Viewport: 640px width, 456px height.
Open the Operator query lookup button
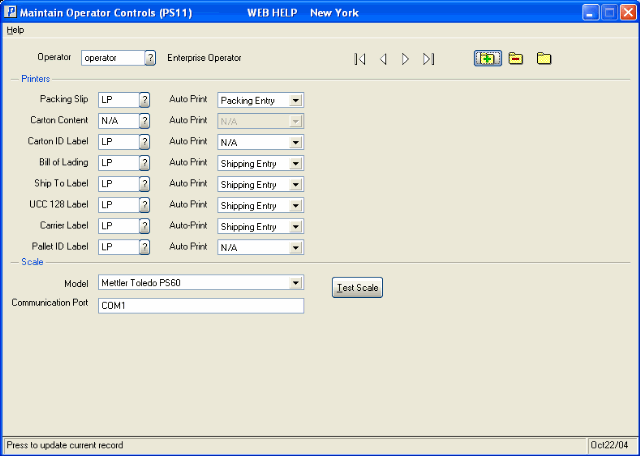click(x=150, y=58)
